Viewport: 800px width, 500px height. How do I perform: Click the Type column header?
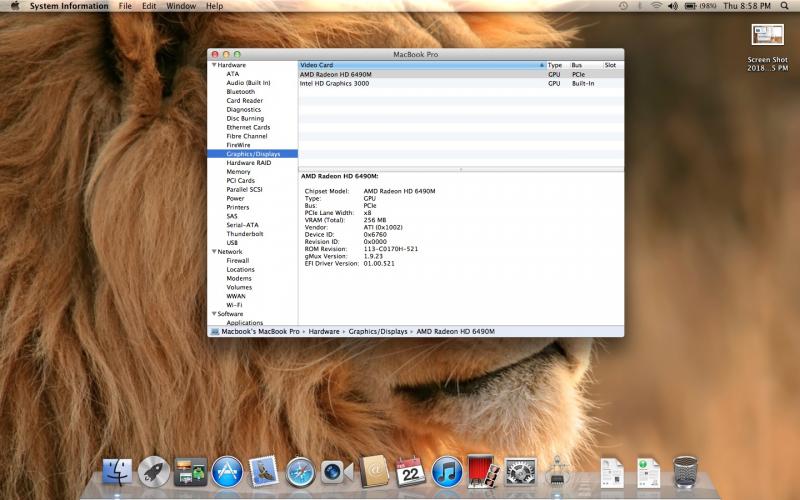[558, 65]
